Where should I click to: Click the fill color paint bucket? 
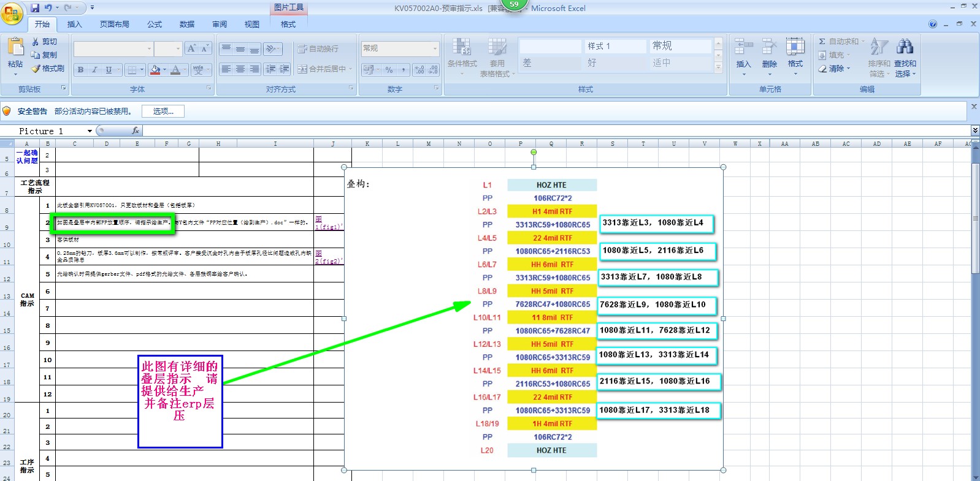point(155,70)
